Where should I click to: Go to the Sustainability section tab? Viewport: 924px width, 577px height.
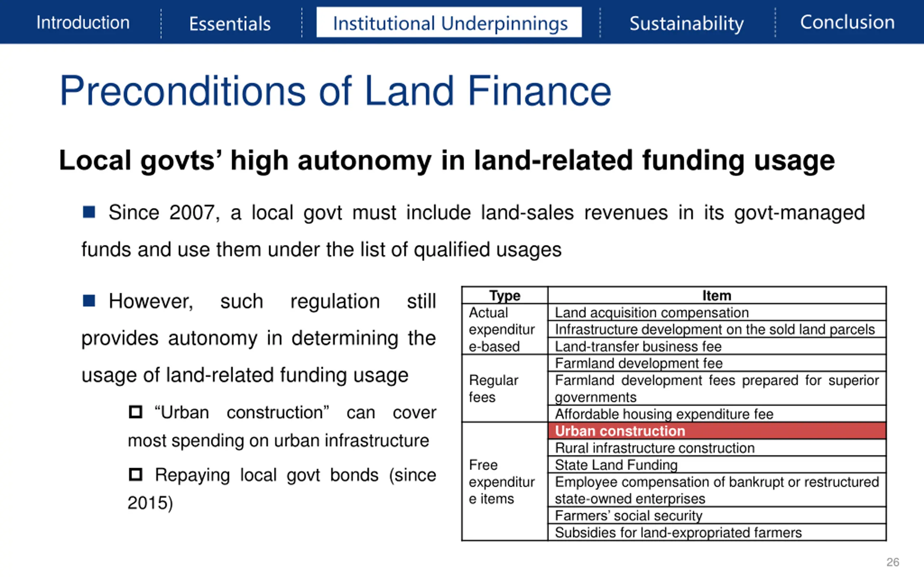point(686,24)
